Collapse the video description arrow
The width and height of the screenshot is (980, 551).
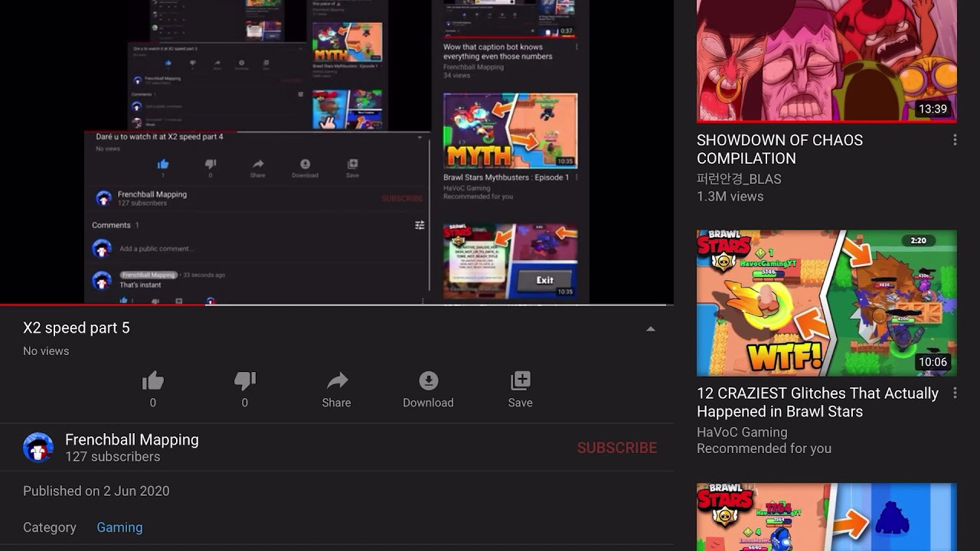(651, 329)
